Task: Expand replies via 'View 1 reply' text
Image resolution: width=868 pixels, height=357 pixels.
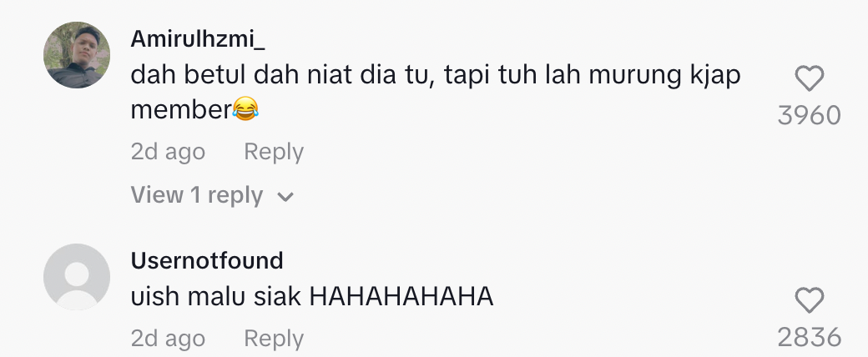Action: click(196, 195)
